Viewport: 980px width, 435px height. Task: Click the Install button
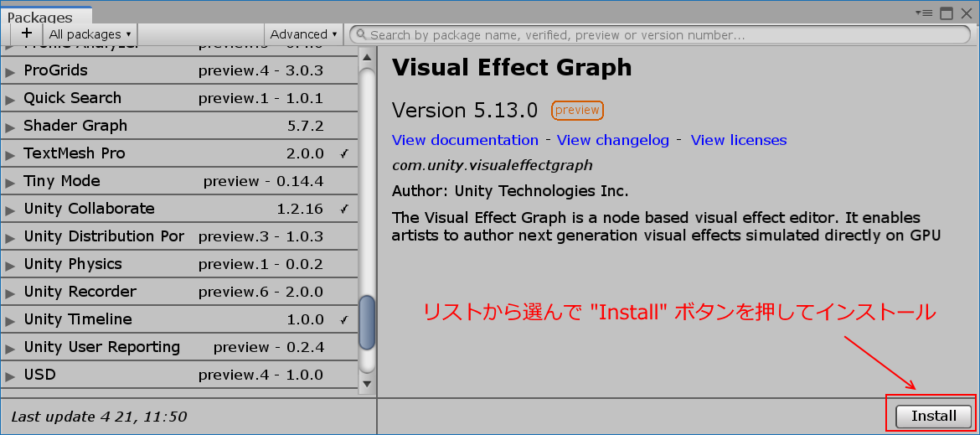[x=934, y=417]
